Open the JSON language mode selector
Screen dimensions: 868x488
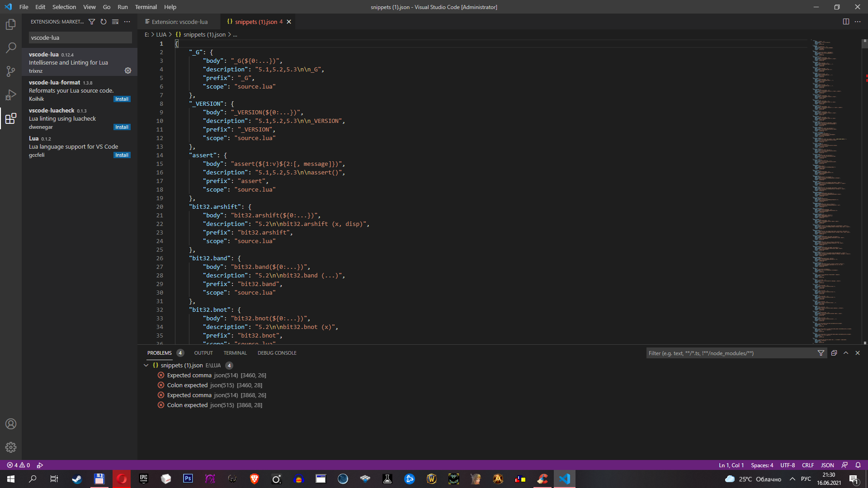827,465
